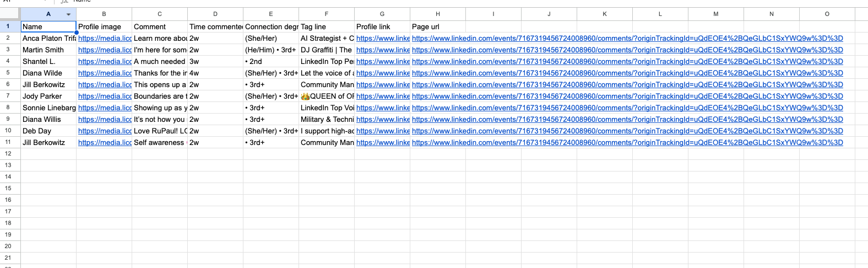Image resolution: width=868 pixels, height=268 pixels.
Task: Click the 'Military & Techni' tag line cell
Action: 327,119
